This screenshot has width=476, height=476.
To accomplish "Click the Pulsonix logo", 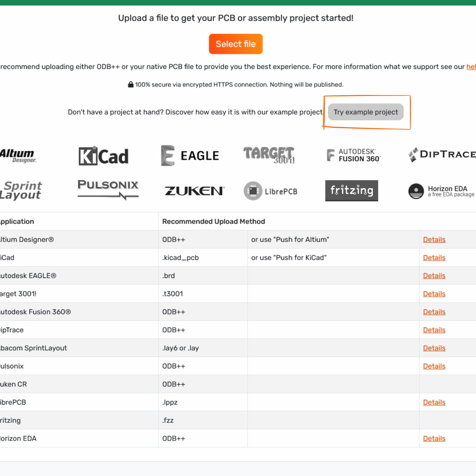I will coord(108,189).
